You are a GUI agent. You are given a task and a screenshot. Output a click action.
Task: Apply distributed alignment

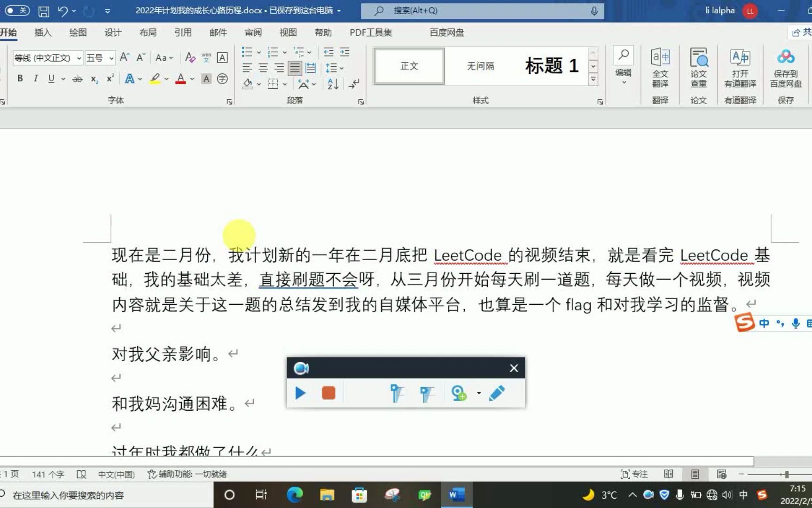tap(311, 68)
